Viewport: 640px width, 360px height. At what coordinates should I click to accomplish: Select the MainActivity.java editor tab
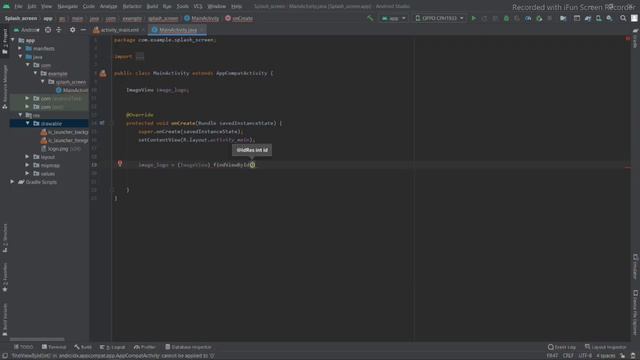click(177, 30)
